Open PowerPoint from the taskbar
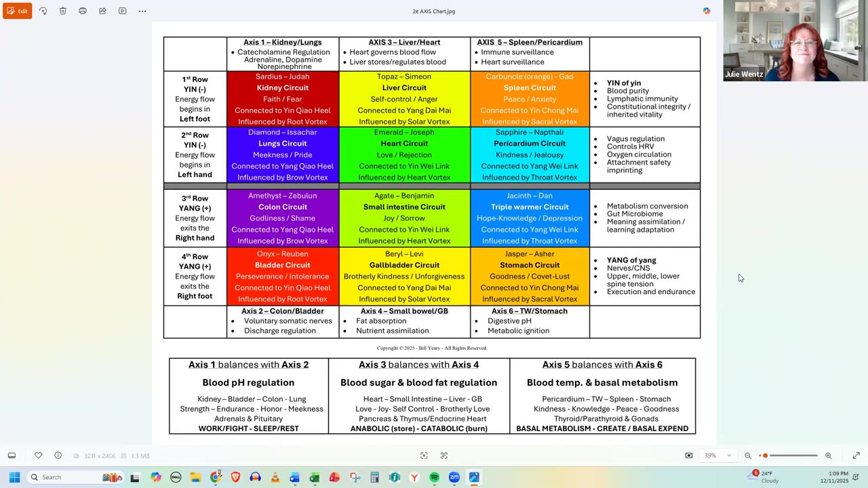868x488 pixels. point(334,477)
